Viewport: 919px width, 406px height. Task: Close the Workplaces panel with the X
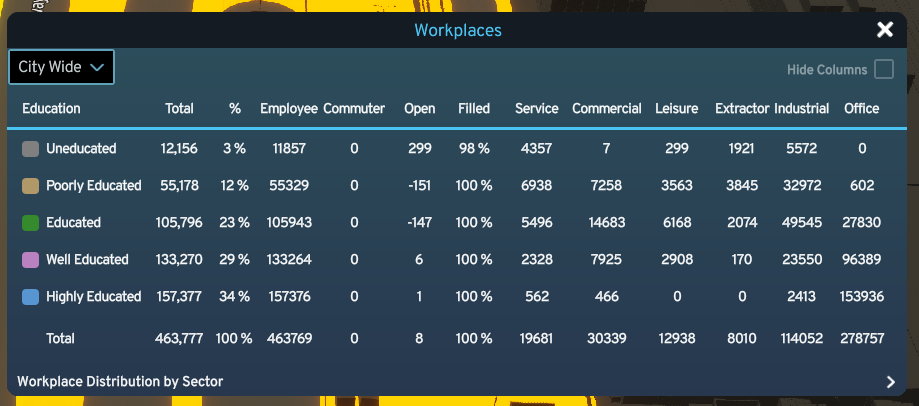click(x=884, y=30)
